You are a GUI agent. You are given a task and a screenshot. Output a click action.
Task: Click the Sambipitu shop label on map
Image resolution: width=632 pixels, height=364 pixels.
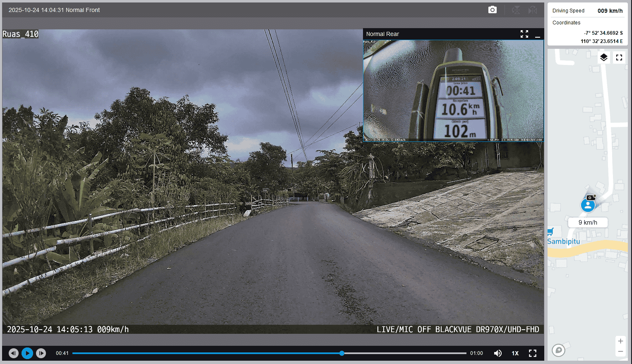click(563, 241)
